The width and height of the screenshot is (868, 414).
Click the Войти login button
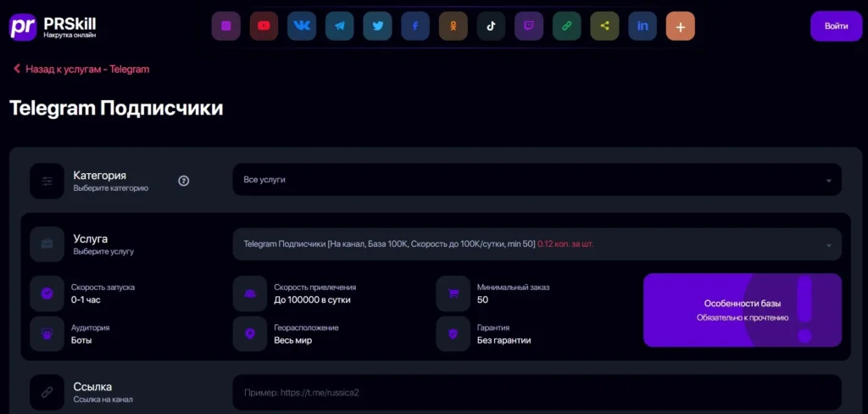point(836,26)
